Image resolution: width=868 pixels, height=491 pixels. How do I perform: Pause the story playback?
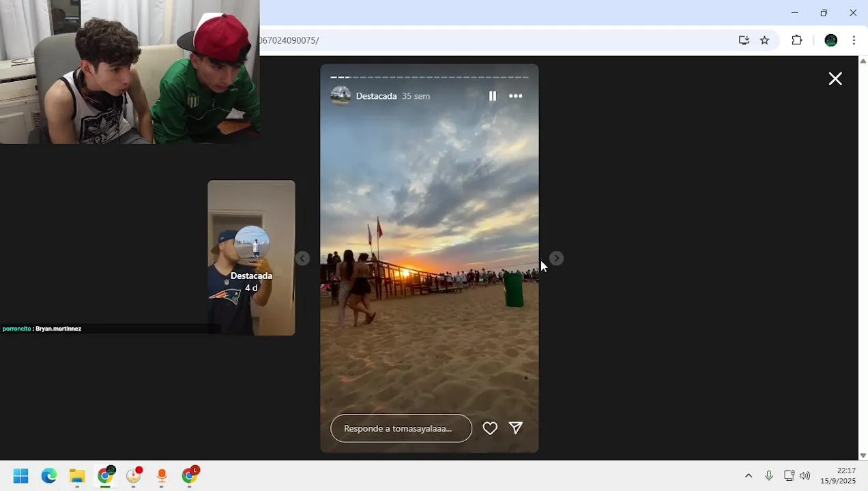(x=492, y=96)
